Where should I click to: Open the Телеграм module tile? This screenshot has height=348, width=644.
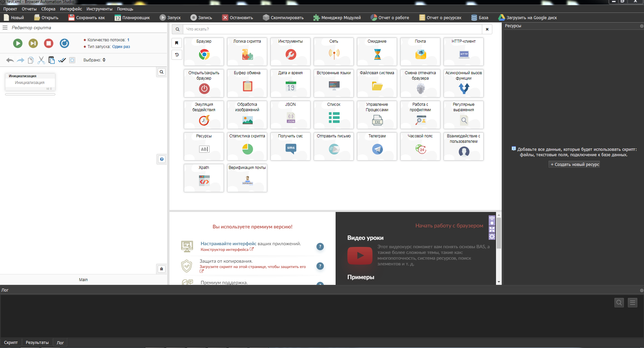point(377,146)
